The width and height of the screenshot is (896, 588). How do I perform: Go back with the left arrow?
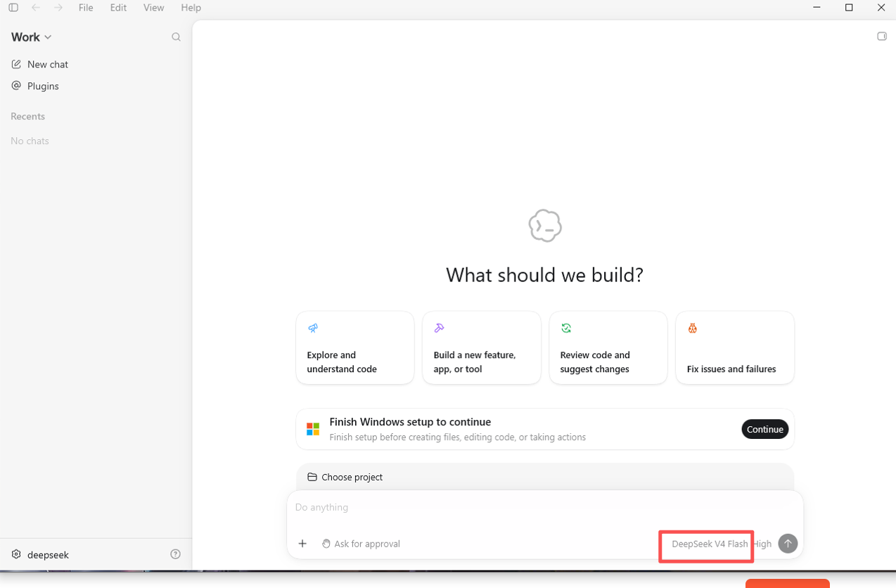tap(36, 8)
